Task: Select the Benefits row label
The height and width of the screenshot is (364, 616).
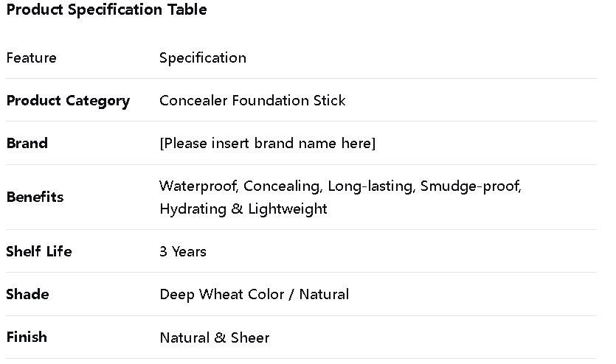Action: pyautogui.click(x=35, y=197)
